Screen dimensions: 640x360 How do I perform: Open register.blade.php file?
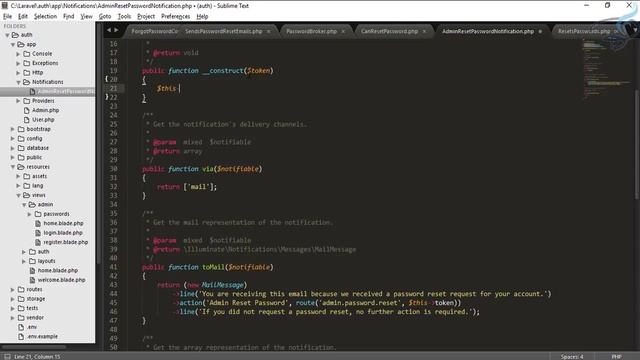pyautogui.click(x=65, y=242)
